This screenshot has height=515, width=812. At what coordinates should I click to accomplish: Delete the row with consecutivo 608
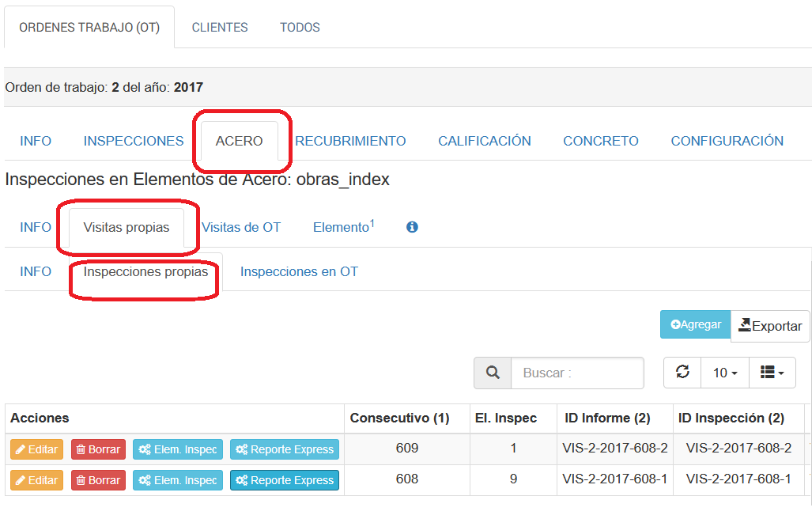pyautogui.click(x=98, y=480)
